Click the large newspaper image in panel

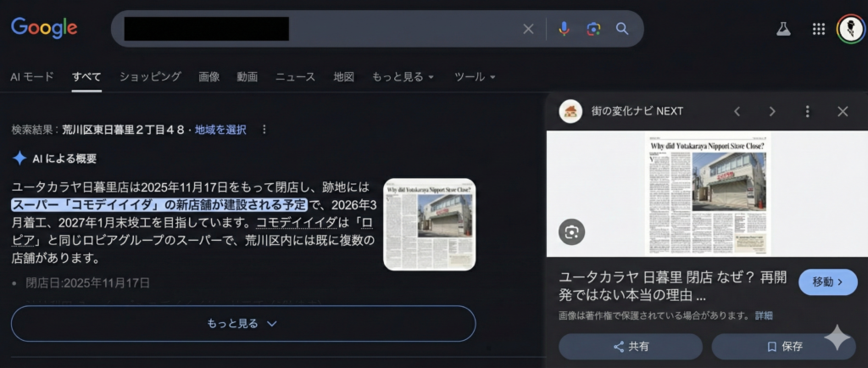709,193
